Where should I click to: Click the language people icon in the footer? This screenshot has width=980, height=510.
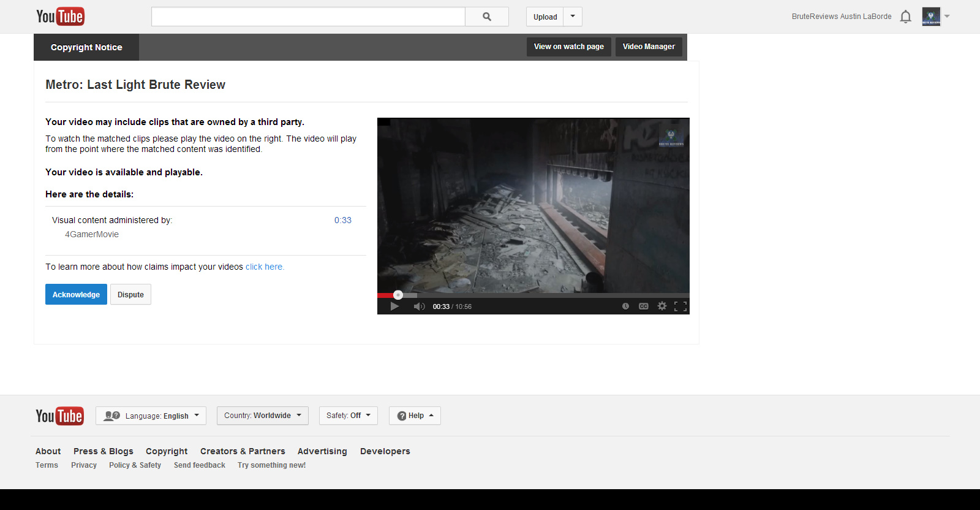[x=112, y=416]
